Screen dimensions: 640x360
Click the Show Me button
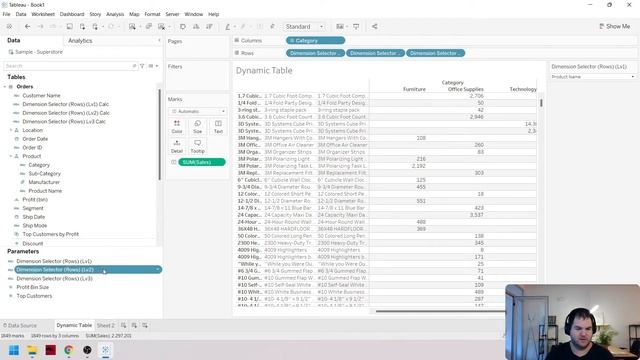pos(615,27)
